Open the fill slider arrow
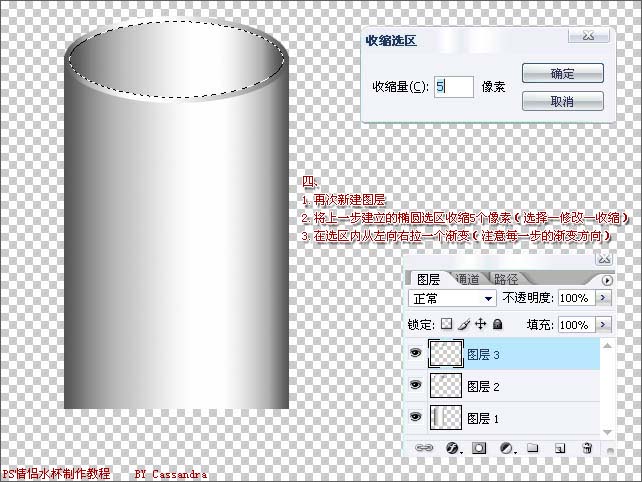This screenshot has height=482, width=642. tap(603, 325)
